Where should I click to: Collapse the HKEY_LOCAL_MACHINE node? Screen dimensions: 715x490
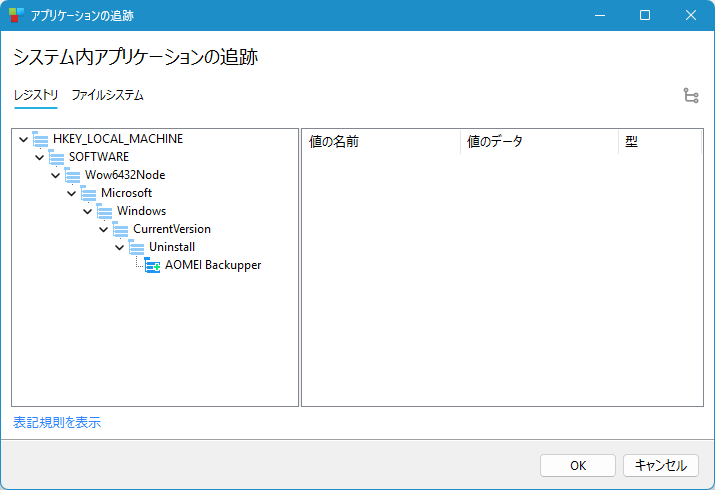coord(24,139)
